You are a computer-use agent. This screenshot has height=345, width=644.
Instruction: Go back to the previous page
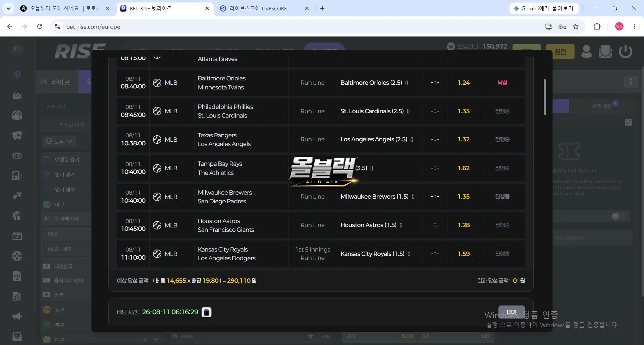[x=9, y=26]
